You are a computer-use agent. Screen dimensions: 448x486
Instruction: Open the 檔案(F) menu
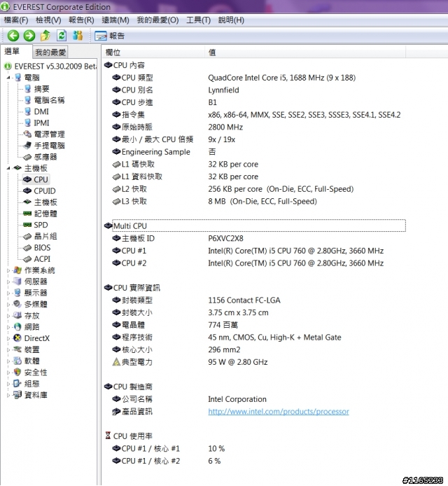[x=16, y=20]
